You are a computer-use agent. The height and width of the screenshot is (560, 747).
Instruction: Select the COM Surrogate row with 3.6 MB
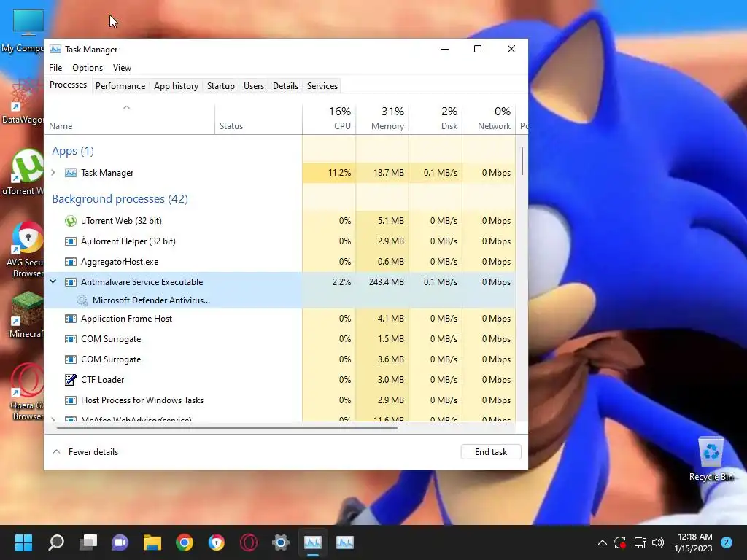(279, 359)
